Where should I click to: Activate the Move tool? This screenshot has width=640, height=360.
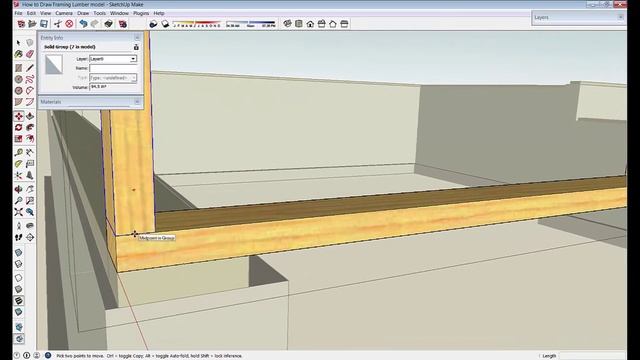pyautogui.click(x=18, y=116)
